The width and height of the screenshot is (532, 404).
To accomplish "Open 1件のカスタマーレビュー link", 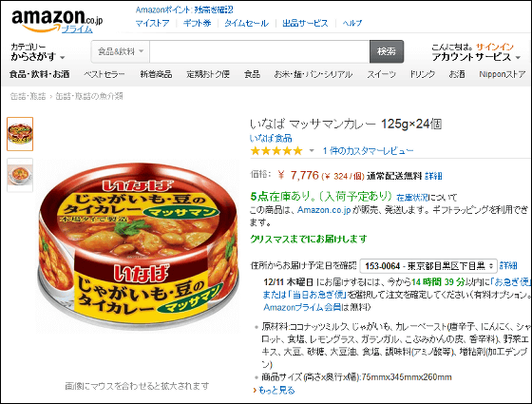I will point(369,151).
